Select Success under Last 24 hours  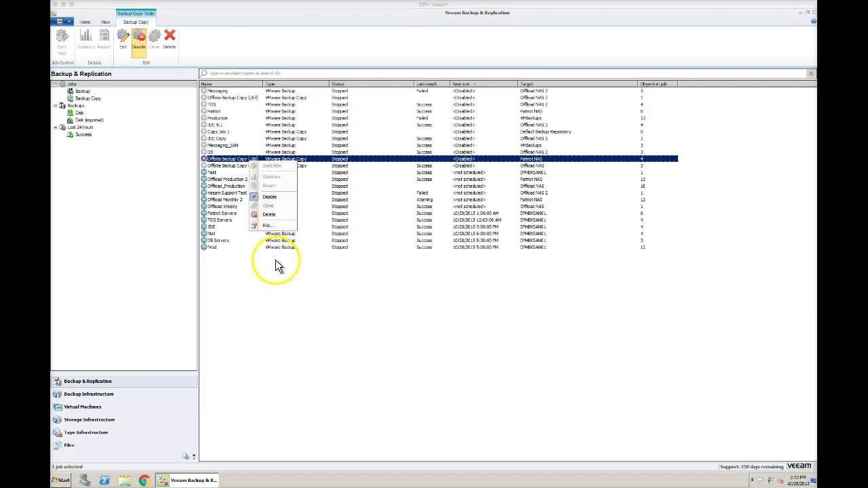pos(83,134)
